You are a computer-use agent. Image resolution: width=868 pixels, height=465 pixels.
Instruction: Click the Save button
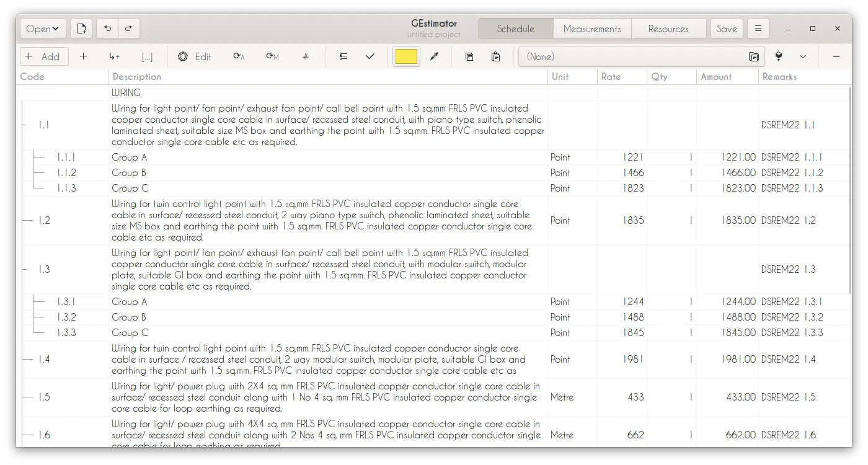pos(727,29)
